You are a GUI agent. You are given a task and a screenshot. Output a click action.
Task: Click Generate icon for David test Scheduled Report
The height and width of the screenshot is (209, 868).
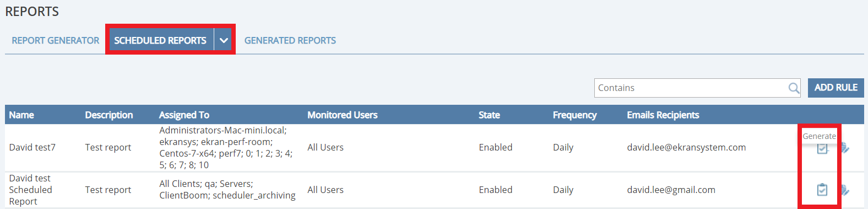(x=822, y=190)
